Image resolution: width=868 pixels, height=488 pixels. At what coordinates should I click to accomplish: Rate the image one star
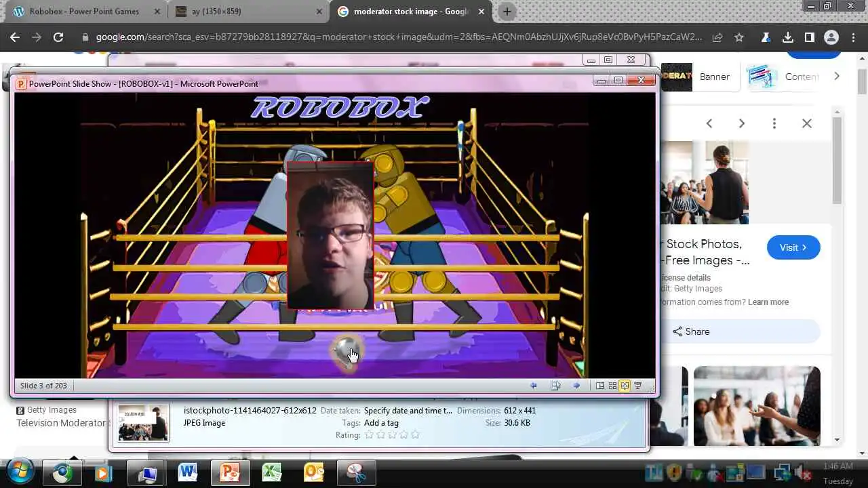369,434
